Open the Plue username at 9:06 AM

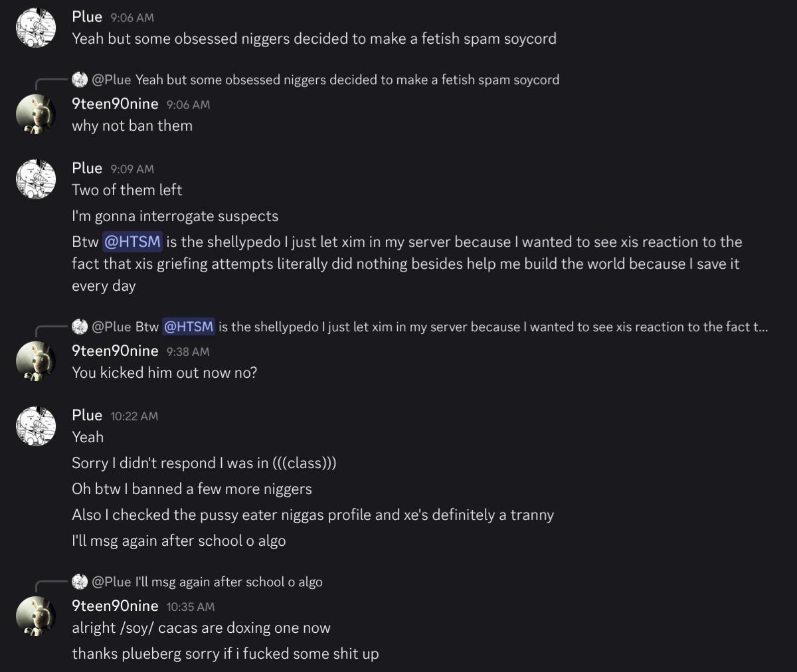pos(87,17)
